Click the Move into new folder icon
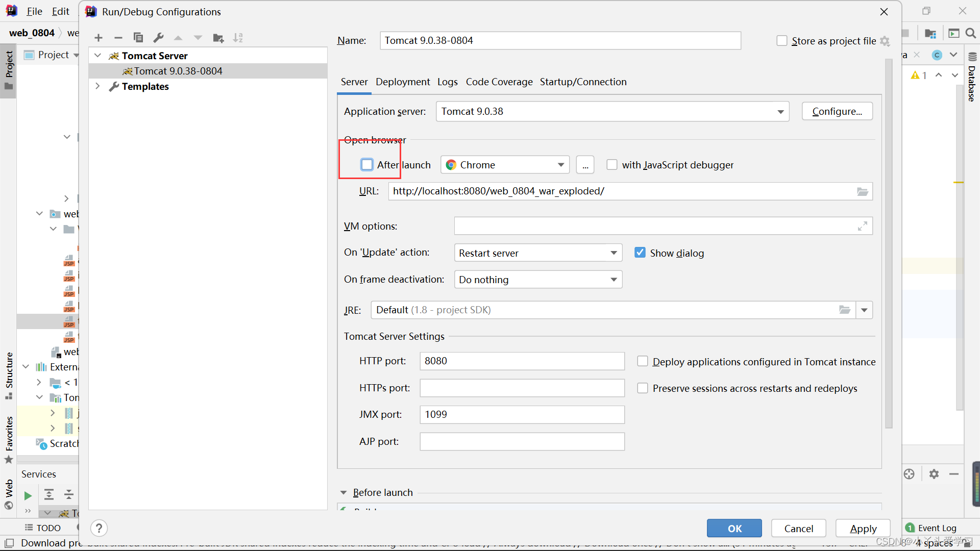 218,38
